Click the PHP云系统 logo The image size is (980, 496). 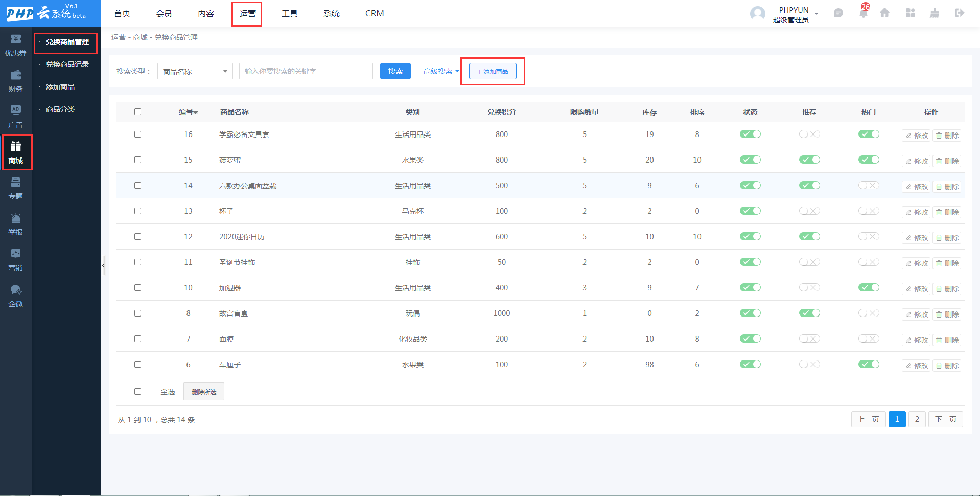pyautogui.click(x=46, y=13)
